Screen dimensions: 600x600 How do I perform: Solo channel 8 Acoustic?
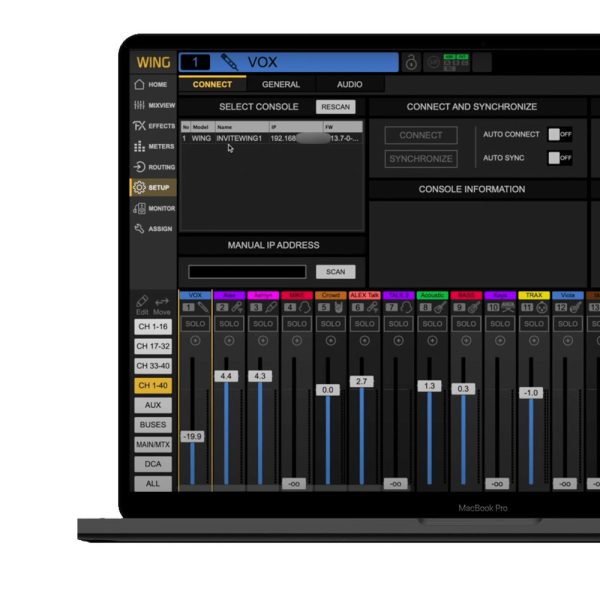point(432,324)
